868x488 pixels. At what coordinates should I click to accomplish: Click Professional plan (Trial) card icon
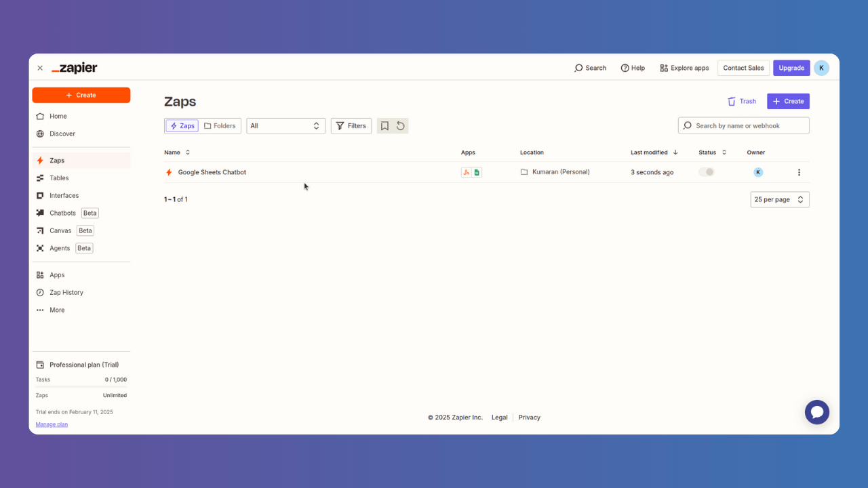(x=40, y=365)
